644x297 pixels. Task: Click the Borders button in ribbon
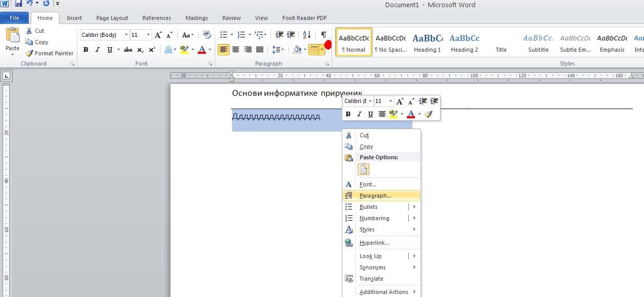click(x=314, y=50)
